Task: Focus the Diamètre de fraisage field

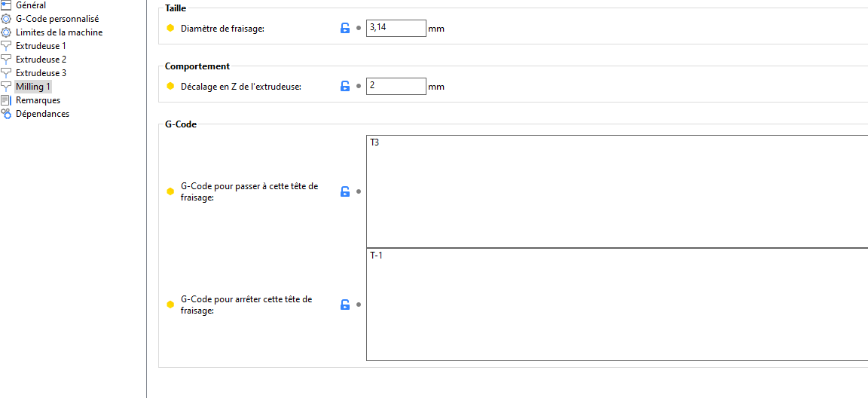Action: [396, 28]
